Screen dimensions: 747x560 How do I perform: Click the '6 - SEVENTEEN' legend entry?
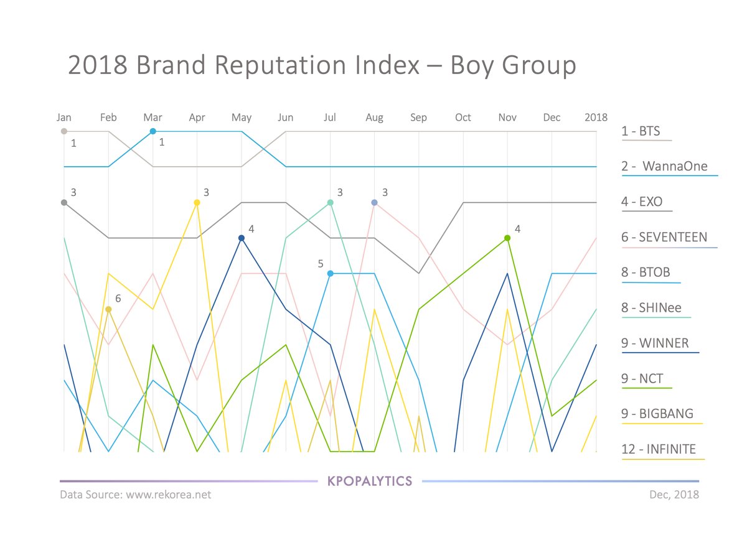[x=664, y=237]
